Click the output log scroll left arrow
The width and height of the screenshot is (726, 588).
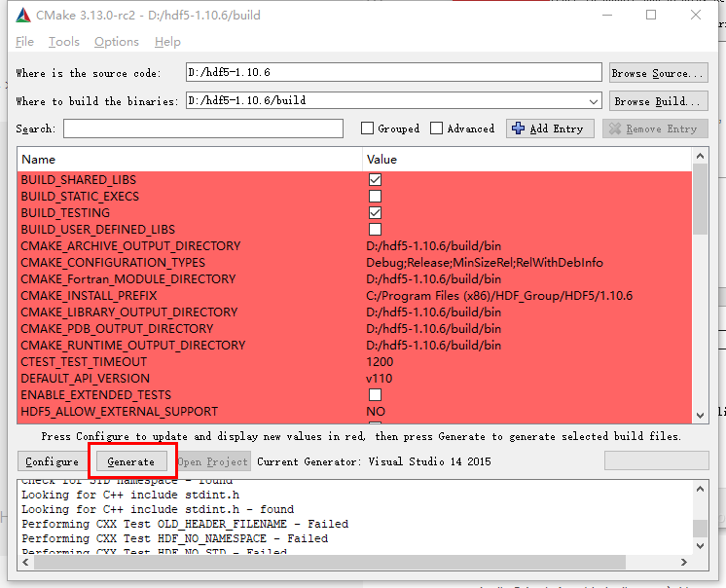[x=25, y=562]
